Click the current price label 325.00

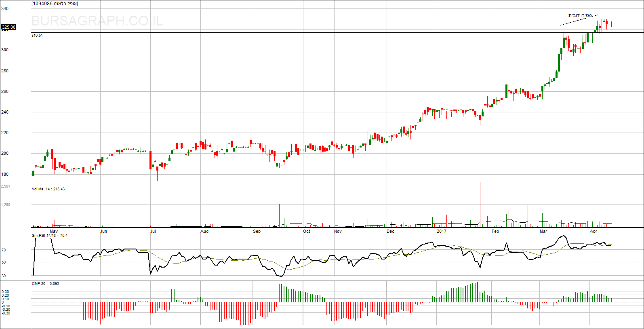click(8, 27)
